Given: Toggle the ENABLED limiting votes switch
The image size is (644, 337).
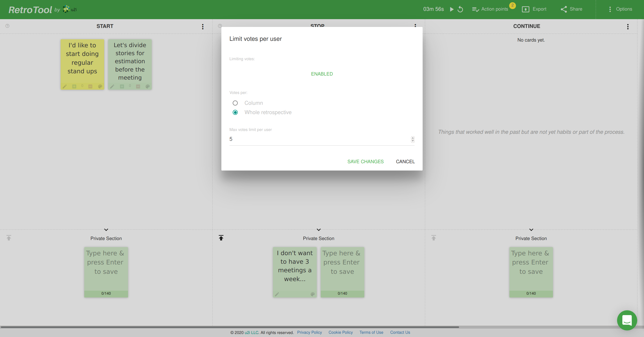Looking at the screenshot, I should coord(322,74).
